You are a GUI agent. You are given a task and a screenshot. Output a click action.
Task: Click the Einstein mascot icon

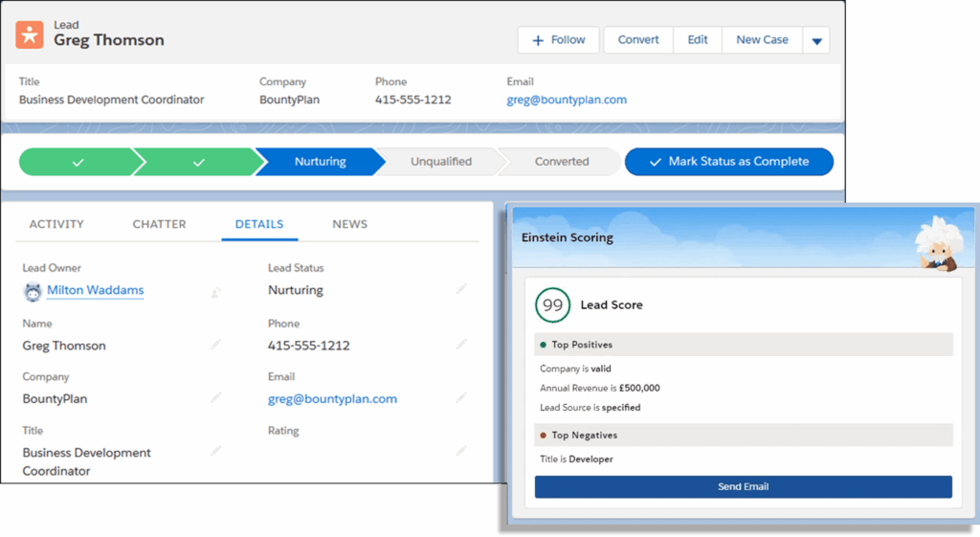[938, 244]
